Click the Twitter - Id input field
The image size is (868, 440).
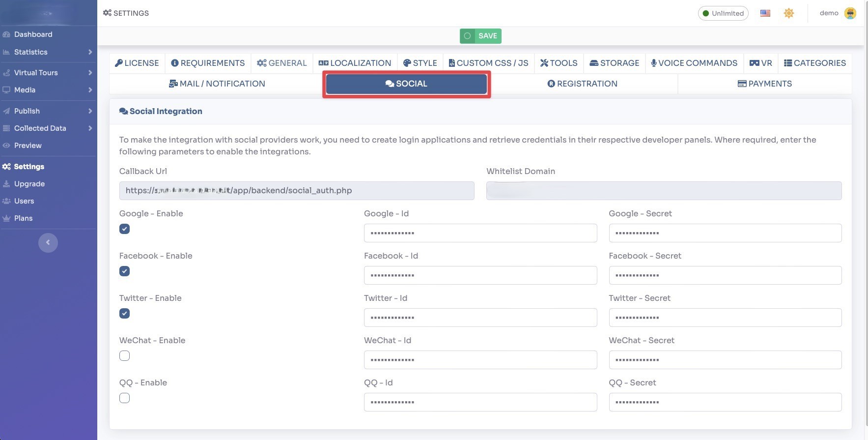480,318
